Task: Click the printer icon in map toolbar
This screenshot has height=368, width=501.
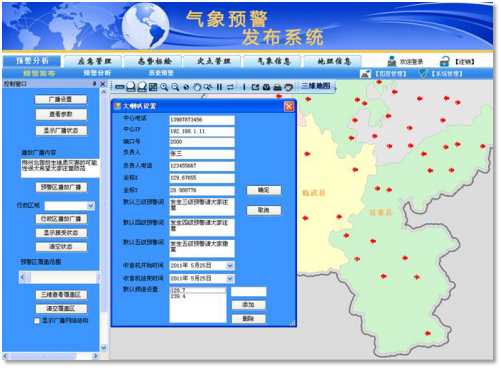Action: point(277,87)
